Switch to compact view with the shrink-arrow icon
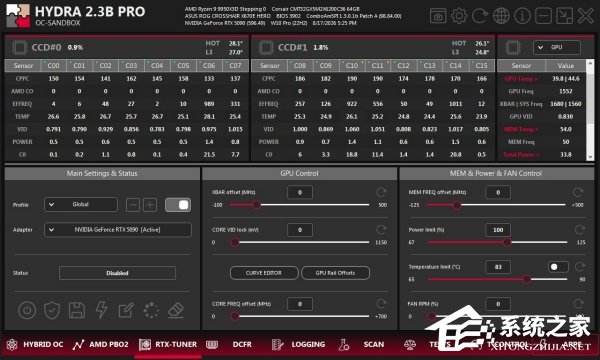The width and height of the screenshot is (600, 360). coord(564,16)
